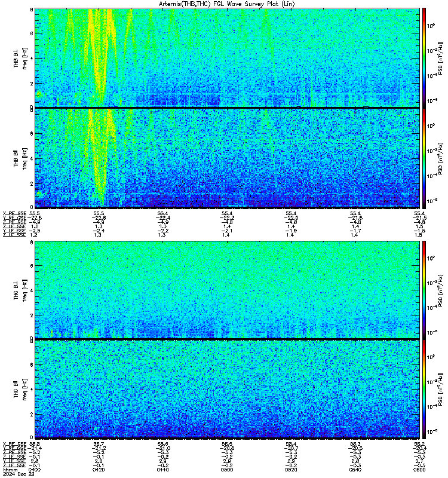This screenshot has height=478, width=448.
Task: Click the 0420 time tick label
Action: point(99,470)
